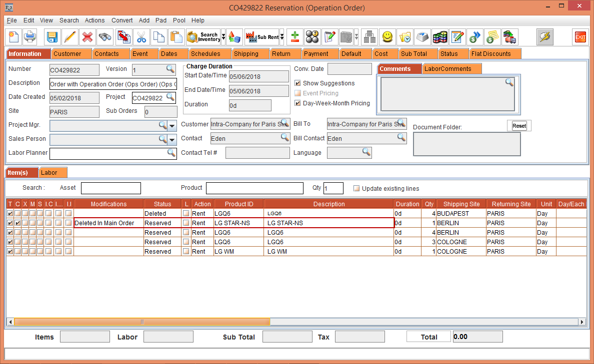Click the EXIT button

[x=579, y=37]
